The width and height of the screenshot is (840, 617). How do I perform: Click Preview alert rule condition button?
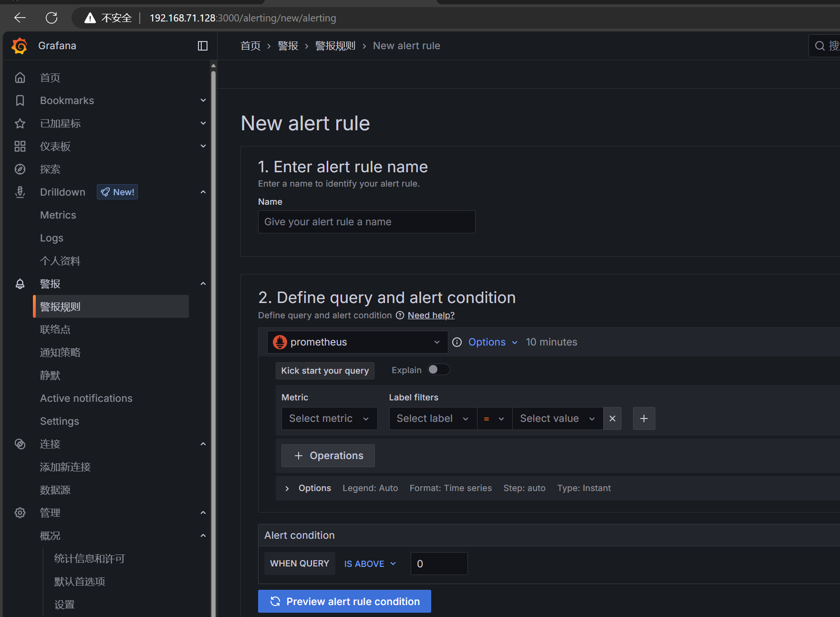pyautogui.click(x=344, y=601)
